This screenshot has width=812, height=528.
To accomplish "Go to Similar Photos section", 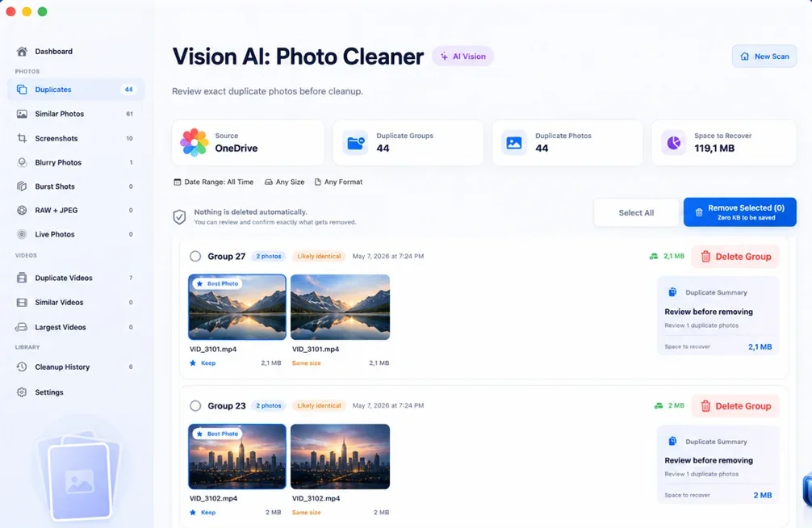I will point(76,114).
